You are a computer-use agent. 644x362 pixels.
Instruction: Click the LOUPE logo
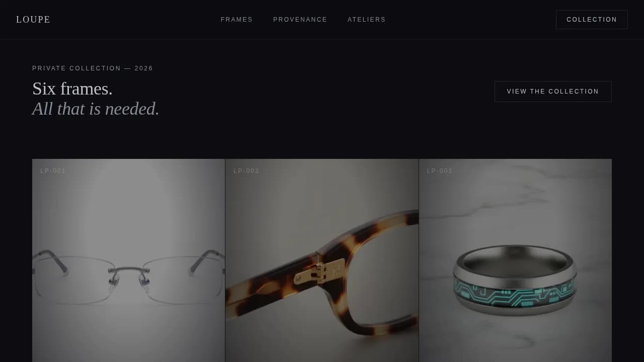[x=33, y=20]
